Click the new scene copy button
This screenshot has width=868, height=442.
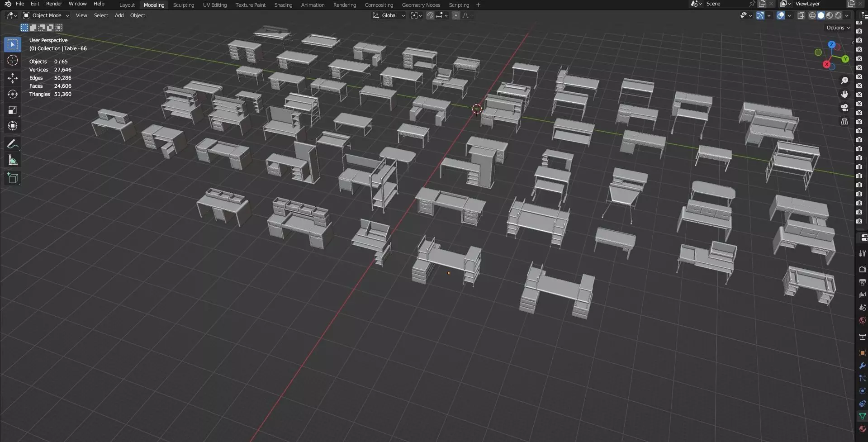pyautogui.click(x=762, y=4)
